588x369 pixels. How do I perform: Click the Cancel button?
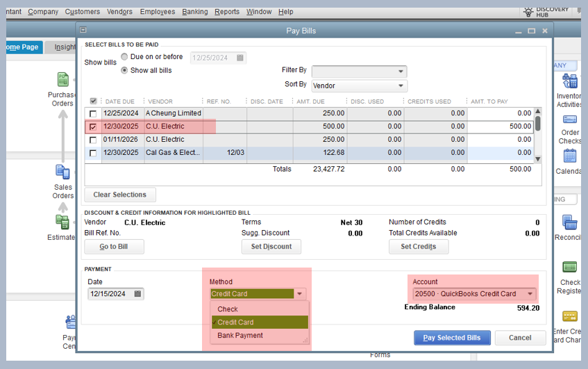[x=520, y=338]
